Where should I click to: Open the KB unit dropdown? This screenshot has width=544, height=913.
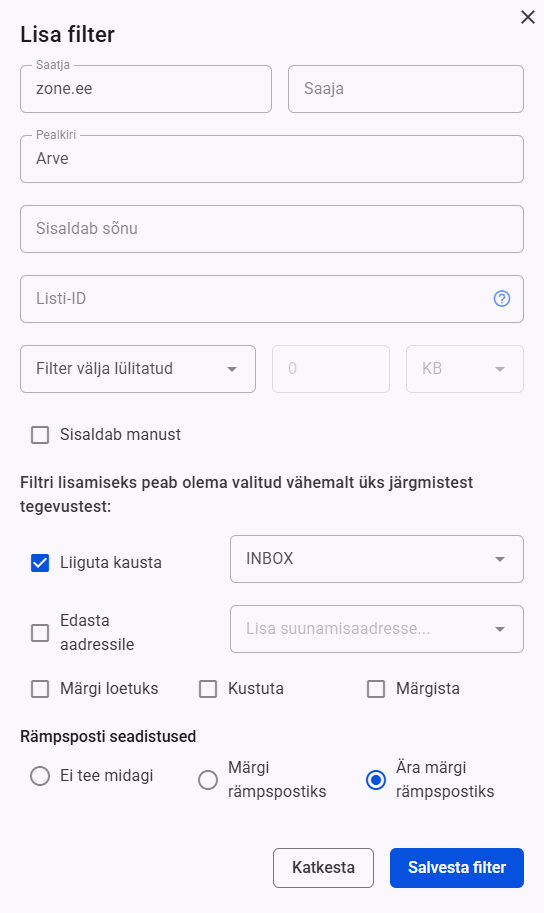(x=465, y=369)
